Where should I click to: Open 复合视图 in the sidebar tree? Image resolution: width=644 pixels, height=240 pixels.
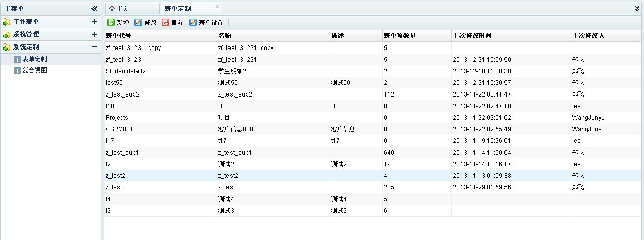(35, 70)
